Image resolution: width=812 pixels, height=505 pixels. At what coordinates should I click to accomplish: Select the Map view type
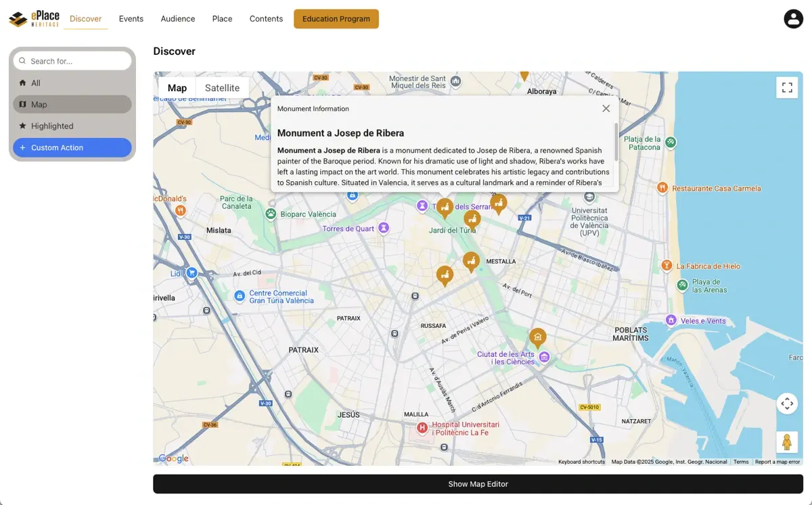point(177,88)
